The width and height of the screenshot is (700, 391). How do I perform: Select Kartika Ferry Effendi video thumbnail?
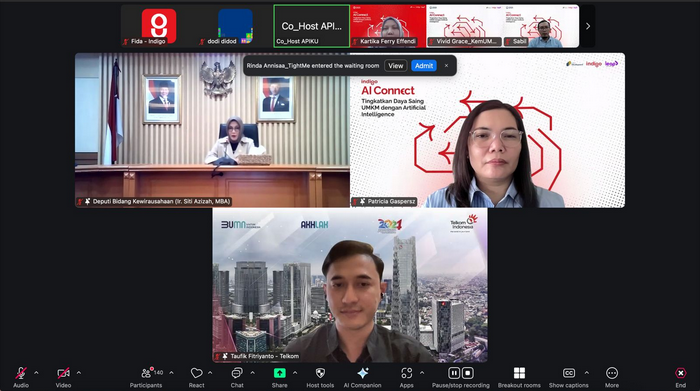388,26
